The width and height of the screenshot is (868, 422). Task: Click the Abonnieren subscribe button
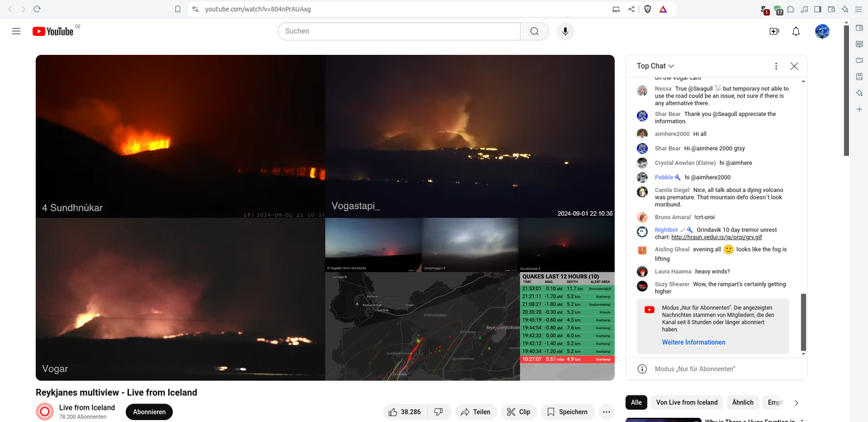pos(149,412)
